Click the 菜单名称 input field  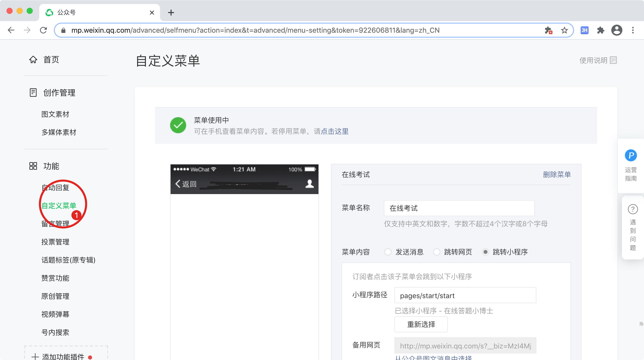tap(459, 208)
